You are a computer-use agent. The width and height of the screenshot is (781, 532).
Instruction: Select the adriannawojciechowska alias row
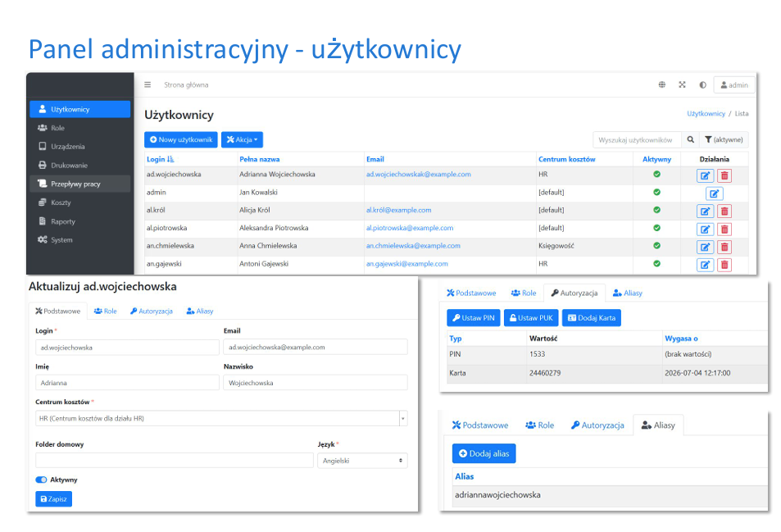[610, 495]
